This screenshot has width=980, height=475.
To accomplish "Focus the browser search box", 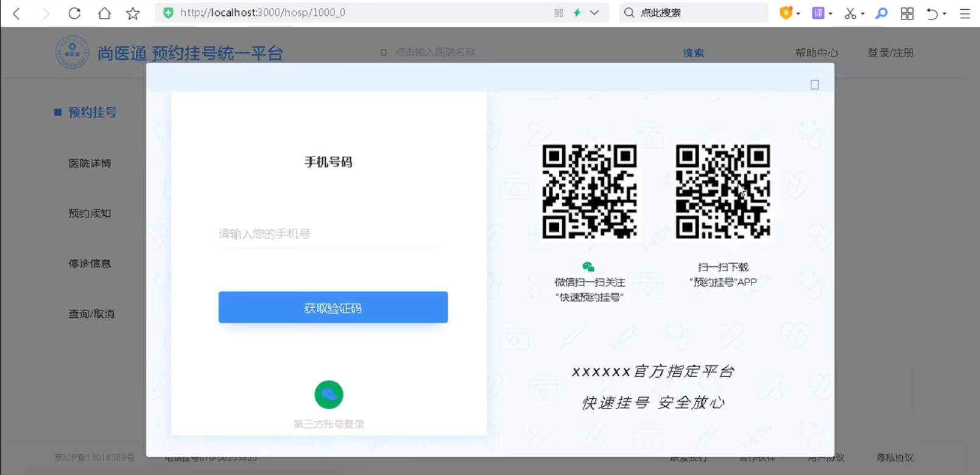I will (694, 13).
